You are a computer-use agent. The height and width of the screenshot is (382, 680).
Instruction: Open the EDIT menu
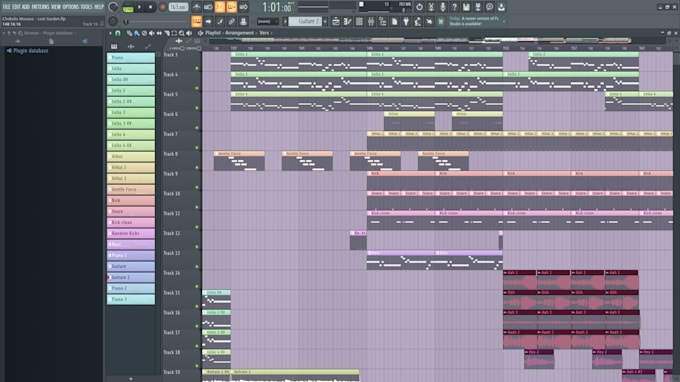pos(16,7)
